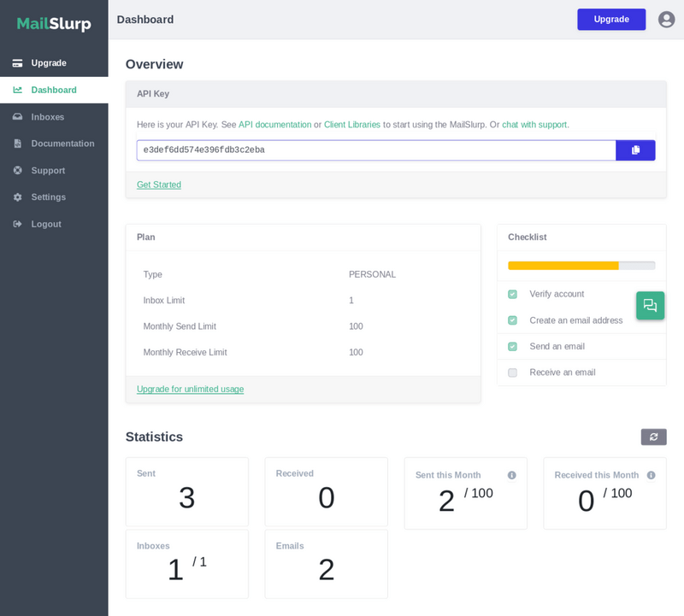This screenshot has width=684, height=616.
Task: Click the Inbox Limit label
Action: pos(164,301)
